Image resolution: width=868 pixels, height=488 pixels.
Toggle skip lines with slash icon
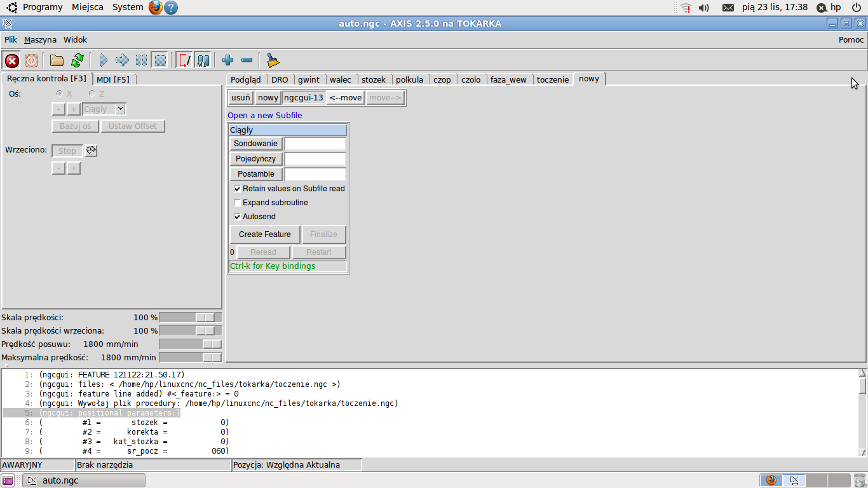click(184, 60)
